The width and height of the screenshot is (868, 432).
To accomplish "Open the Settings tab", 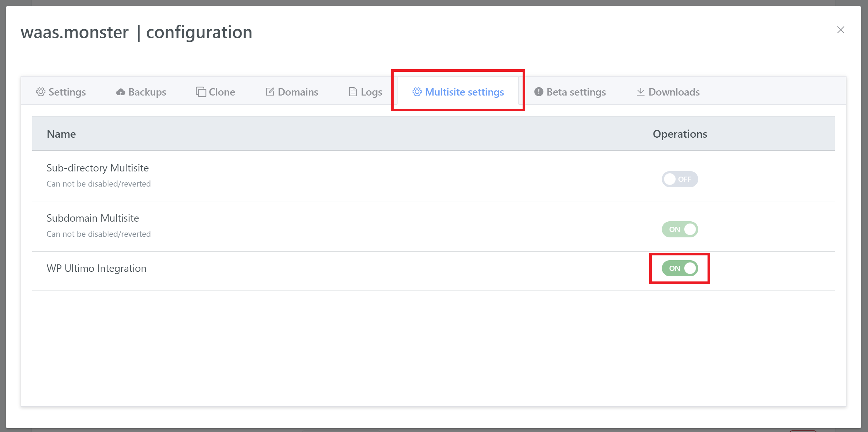I will [61, 92].
